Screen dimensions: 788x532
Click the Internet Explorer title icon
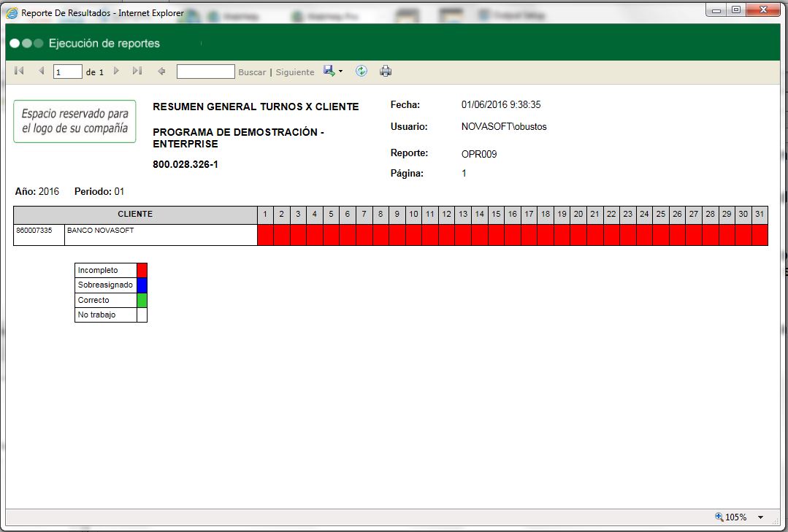click(x=12, y=13)
